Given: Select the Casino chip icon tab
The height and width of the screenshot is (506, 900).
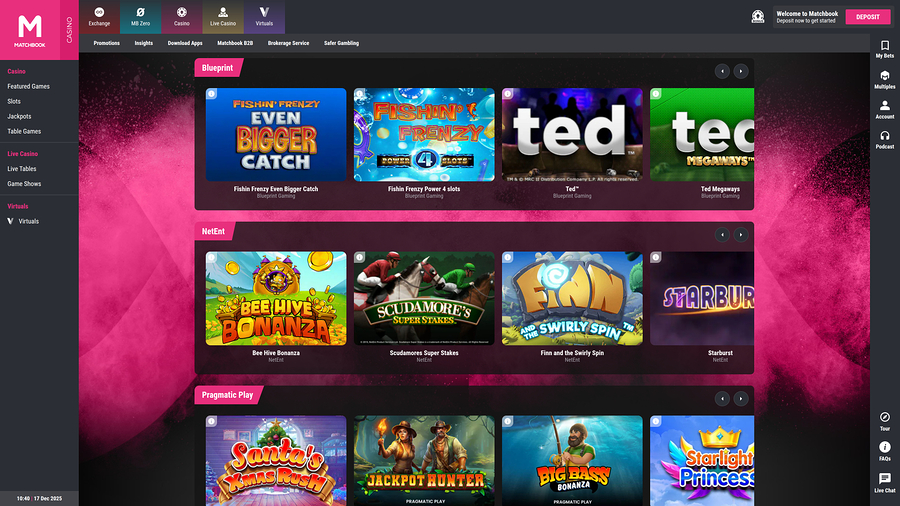Looking at the screenshot, I should [182, 17].
